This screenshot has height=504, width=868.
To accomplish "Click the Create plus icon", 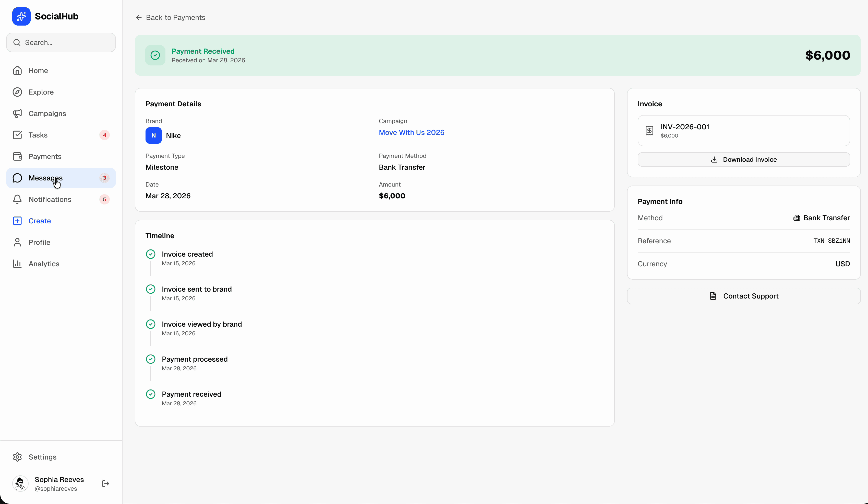I will 18,221.
